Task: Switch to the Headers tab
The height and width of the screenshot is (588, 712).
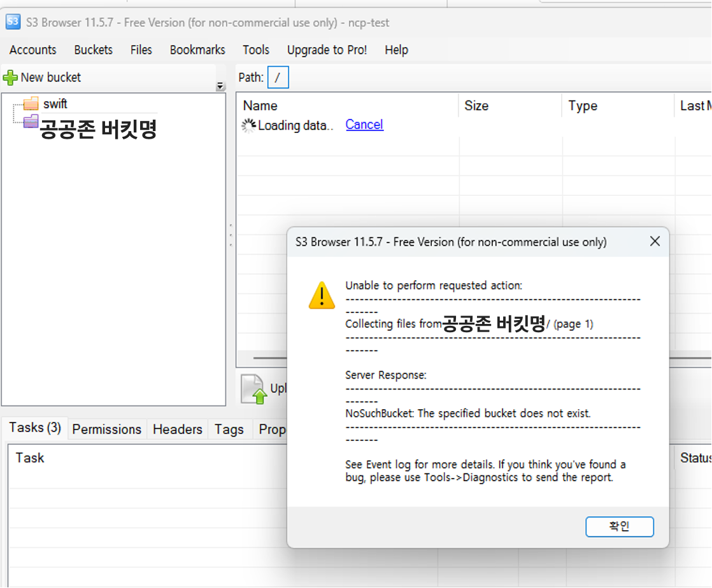Action: point(178,429)
